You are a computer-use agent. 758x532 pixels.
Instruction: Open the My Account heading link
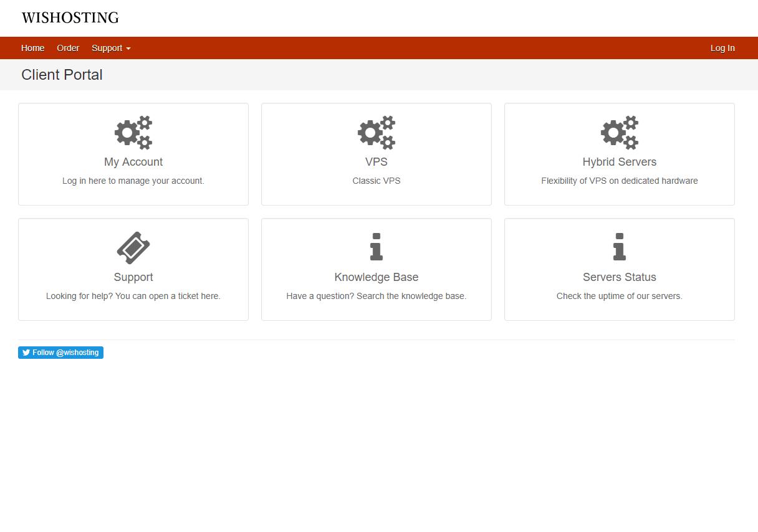point(133,162)
